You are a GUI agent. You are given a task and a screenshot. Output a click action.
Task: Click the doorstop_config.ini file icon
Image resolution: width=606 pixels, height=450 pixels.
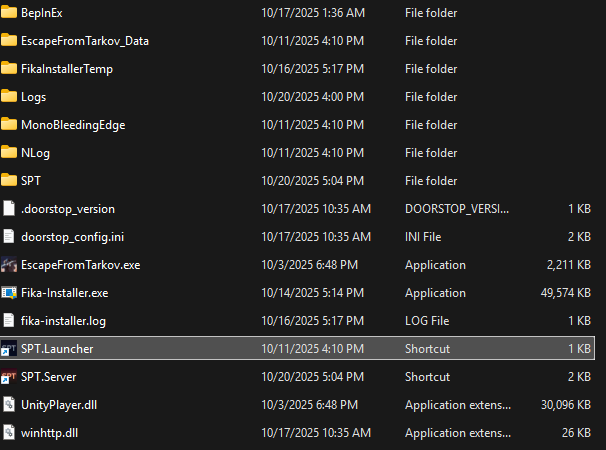(9, 237)
